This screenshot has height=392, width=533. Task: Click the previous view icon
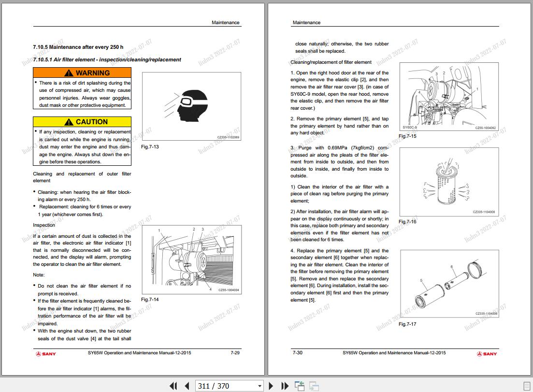[300, 386]
